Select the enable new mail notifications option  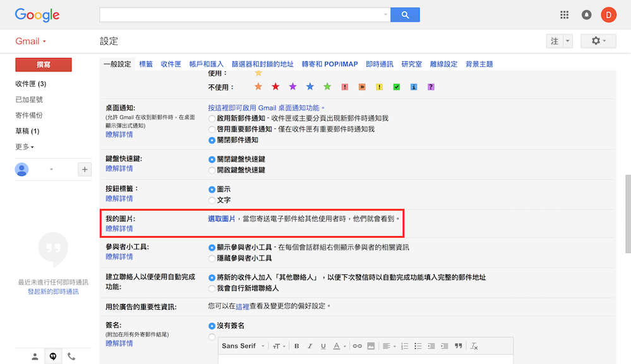(x=212, y=119)
